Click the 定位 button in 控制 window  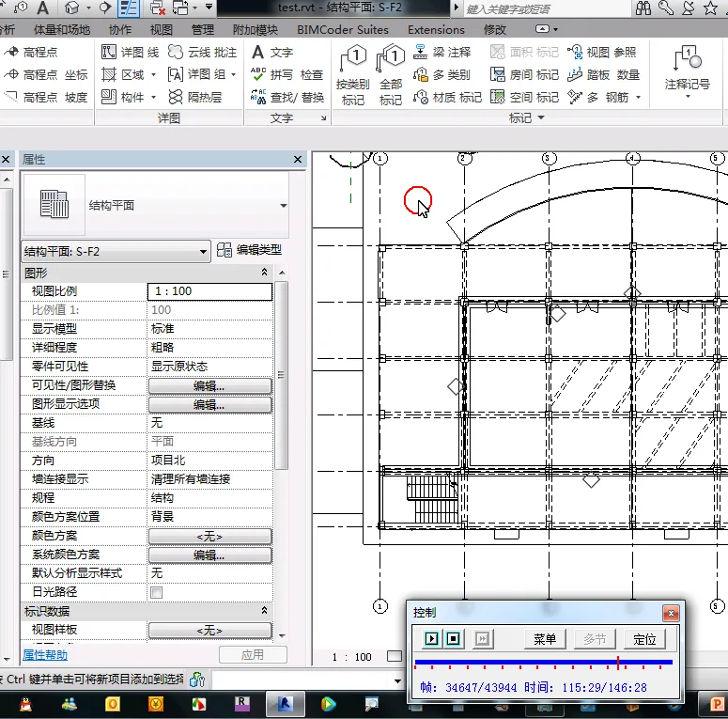pos(644,639)
